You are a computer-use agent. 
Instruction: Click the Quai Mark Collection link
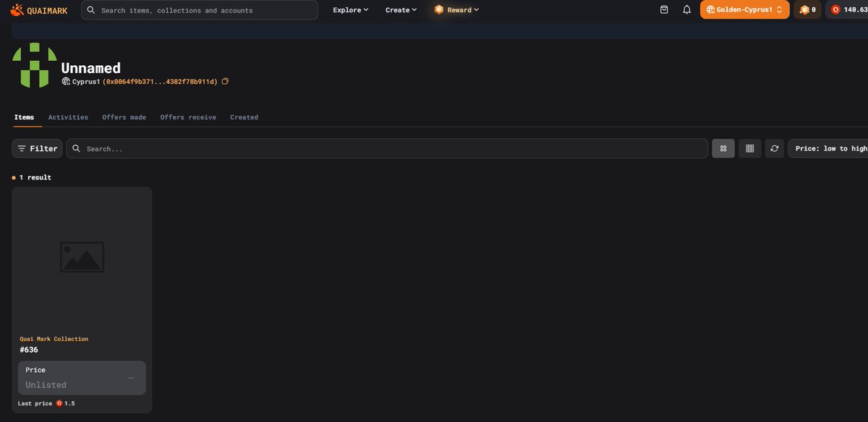(54, 339)
